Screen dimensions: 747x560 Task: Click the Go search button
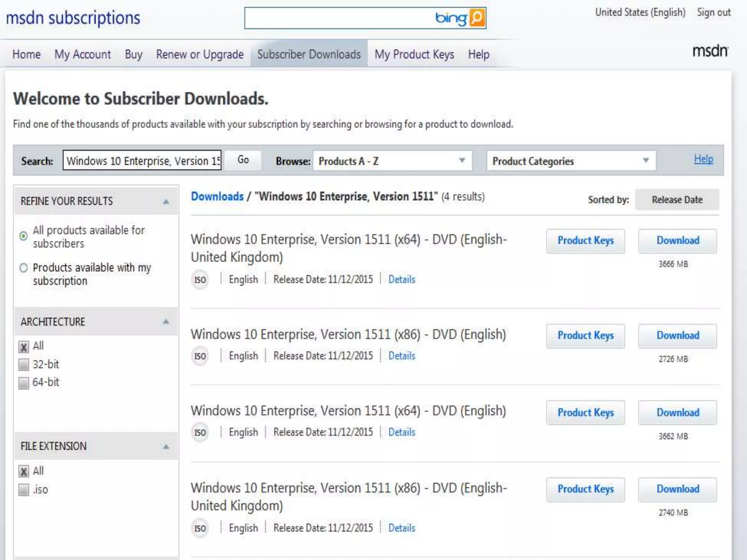tap(243, 160)
